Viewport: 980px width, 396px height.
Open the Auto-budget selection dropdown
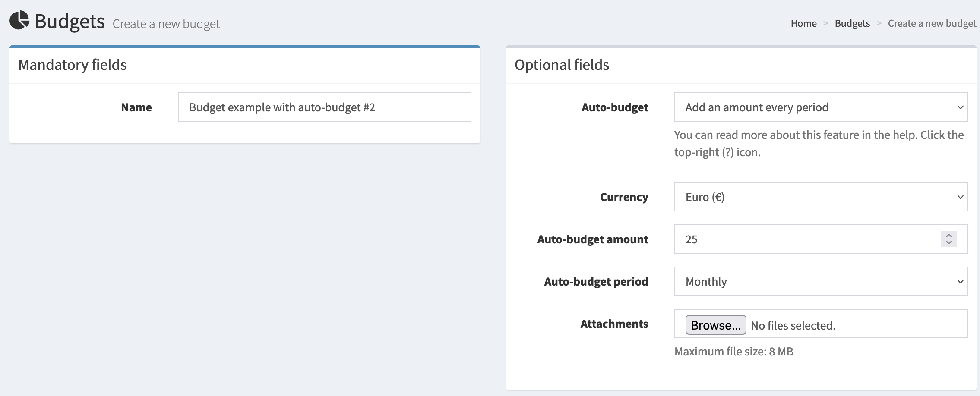[x=820, y=107]
